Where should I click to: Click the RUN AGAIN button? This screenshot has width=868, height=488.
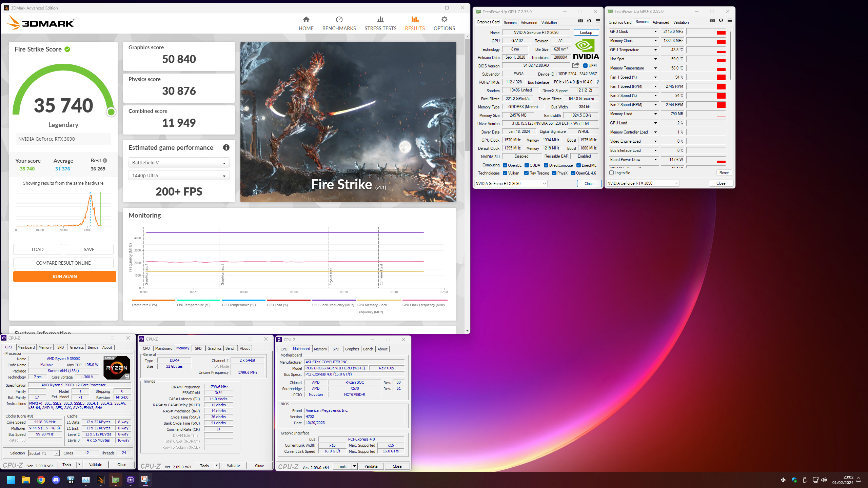64,277
